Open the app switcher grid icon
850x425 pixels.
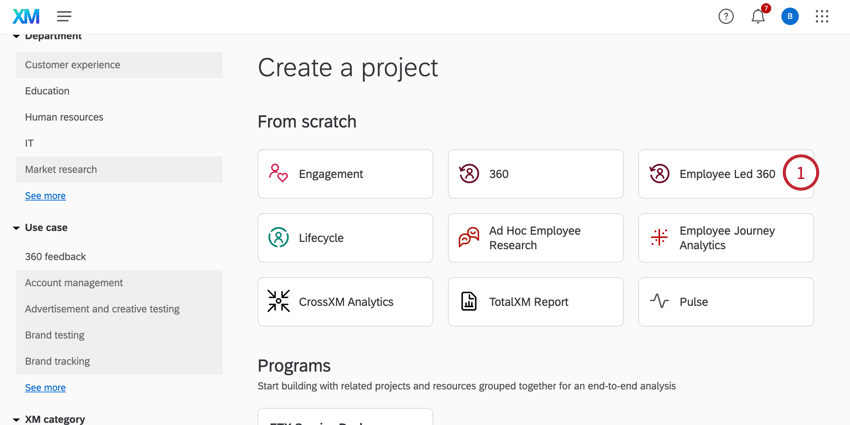pyautogui.click(x=822, y=16)
